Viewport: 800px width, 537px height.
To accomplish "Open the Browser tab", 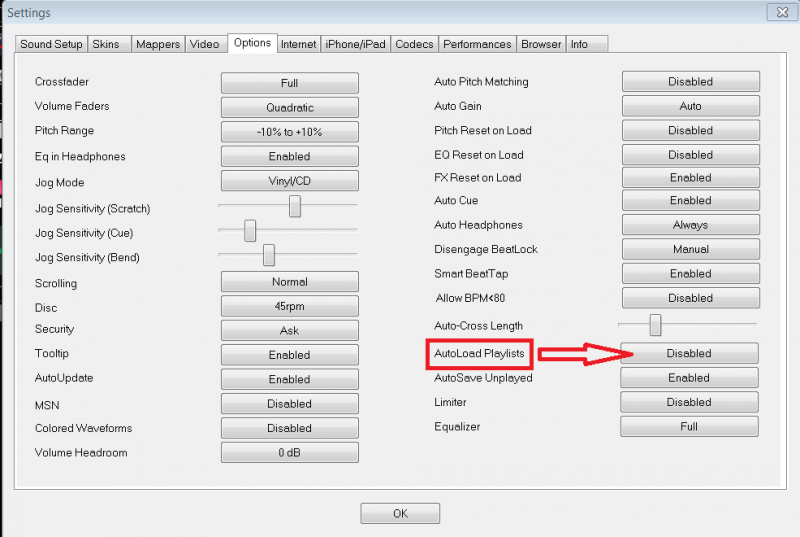I will tap(541, 44).
